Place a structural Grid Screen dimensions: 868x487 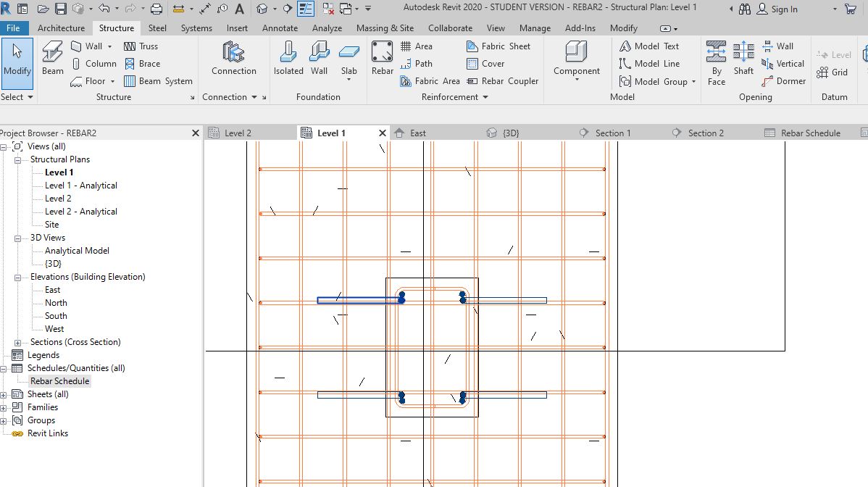[x=838, y=72]
